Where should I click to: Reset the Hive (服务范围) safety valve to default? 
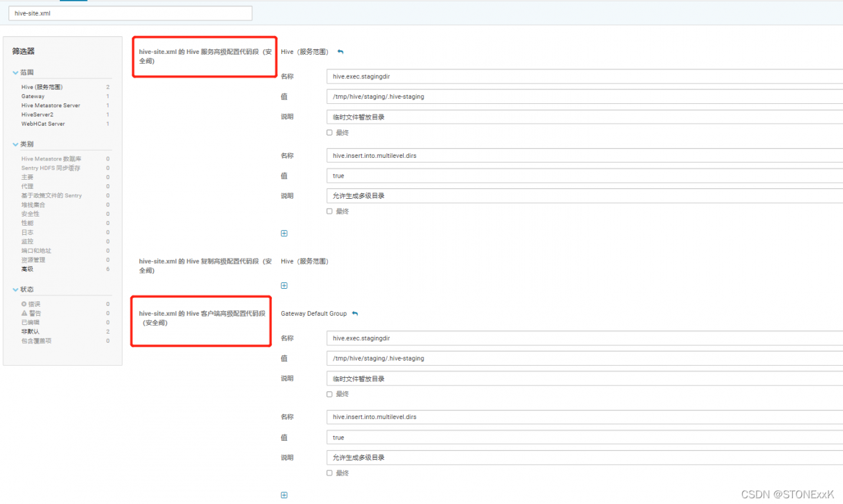pos(340,52)
